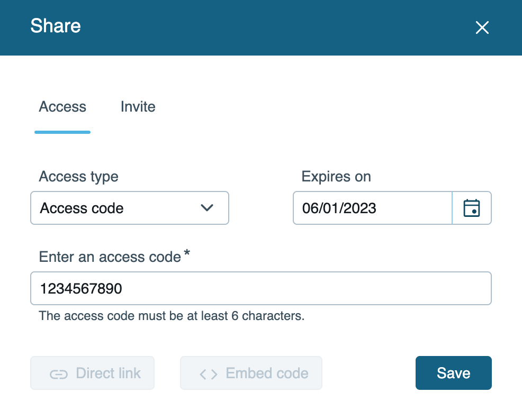Image resolution: width=522 pixels, height=420 pixels.
Task: Switch to the Invite tab
Action: (x=138, y=107)
